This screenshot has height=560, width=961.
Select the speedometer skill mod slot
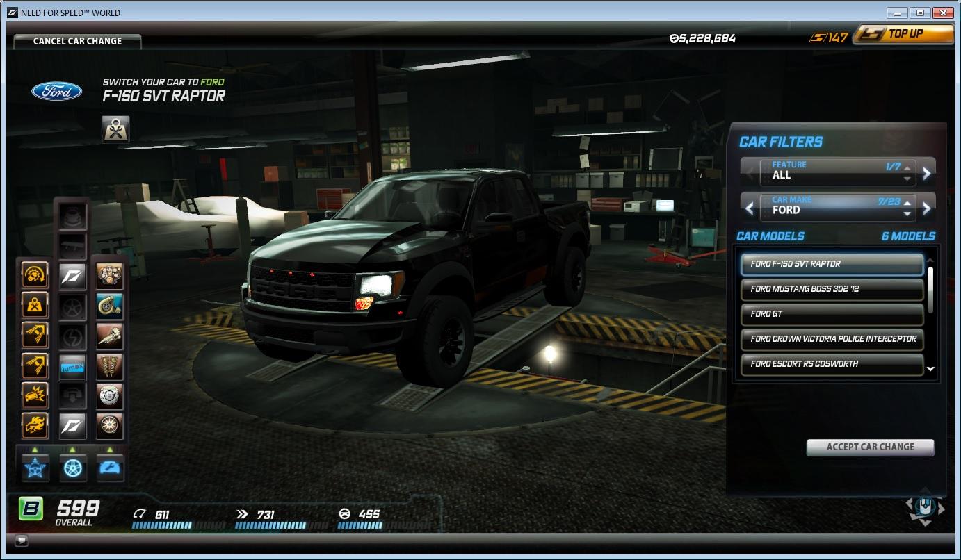35,275
